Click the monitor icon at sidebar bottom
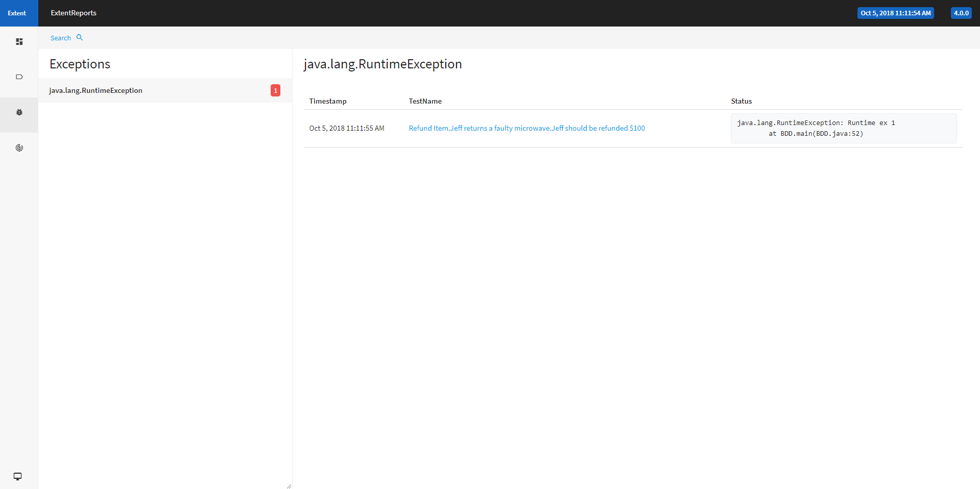 [18, 476]
